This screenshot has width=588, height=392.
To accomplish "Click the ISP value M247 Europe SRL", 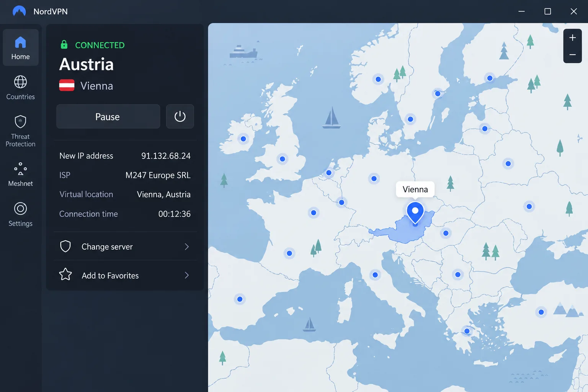I will pyautogui.click(x=158, y=175).
